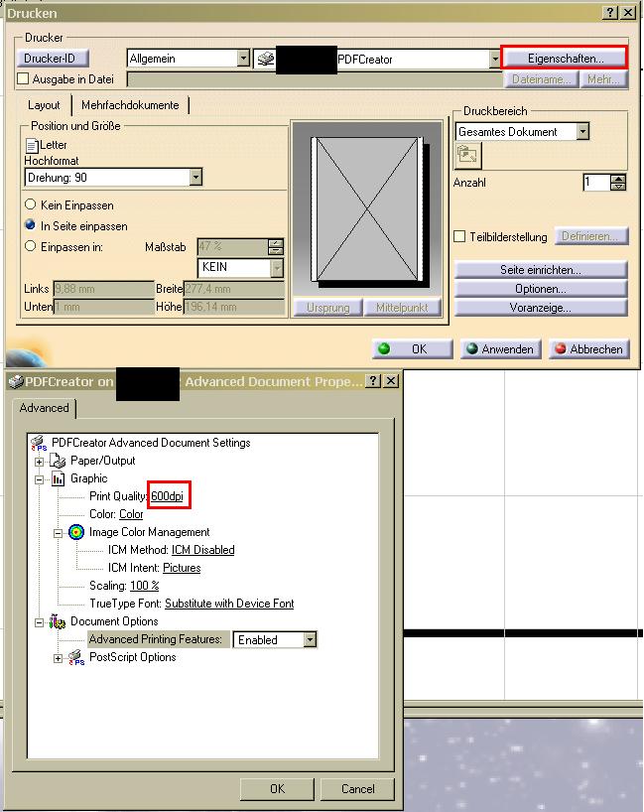Screen dimensions: 644x812
Task: Open the PDFCreator printer selection dropdown
Action: point(495,59)
